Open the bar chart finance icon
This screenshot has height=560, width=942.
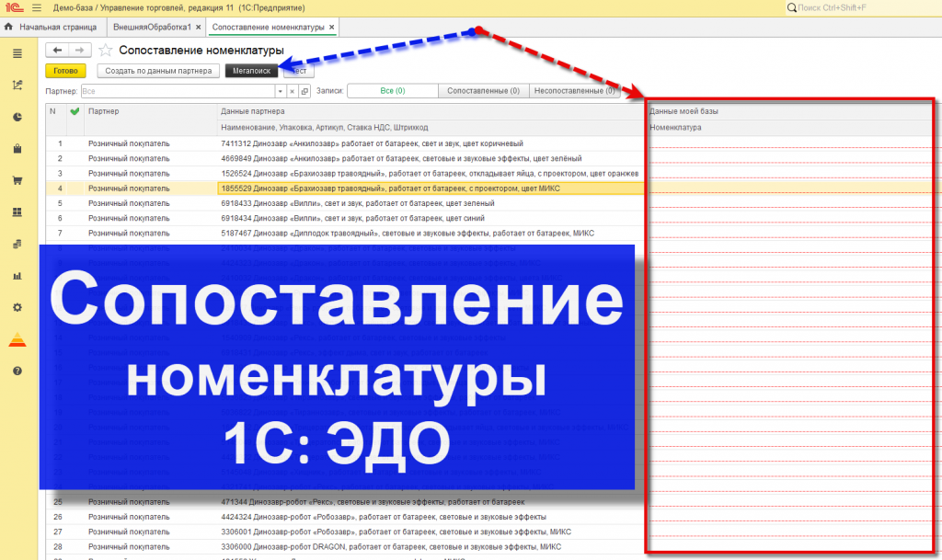click(x=17, y=276)
